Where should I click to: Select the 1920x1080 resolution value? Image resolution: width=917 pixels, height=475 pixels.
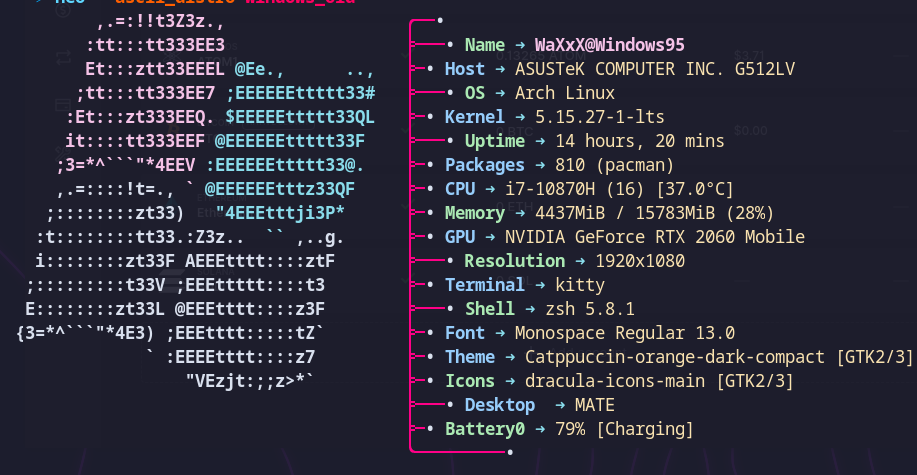(640, 261)
